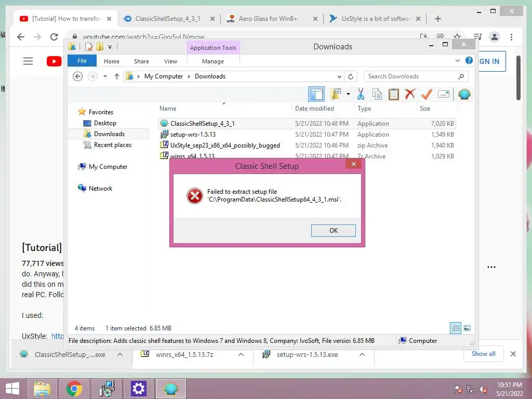The height and width of the screenshot is (399, 532).
Task: Click the Properties icon in Quick Access Toolbar
Action: [89, 47]
